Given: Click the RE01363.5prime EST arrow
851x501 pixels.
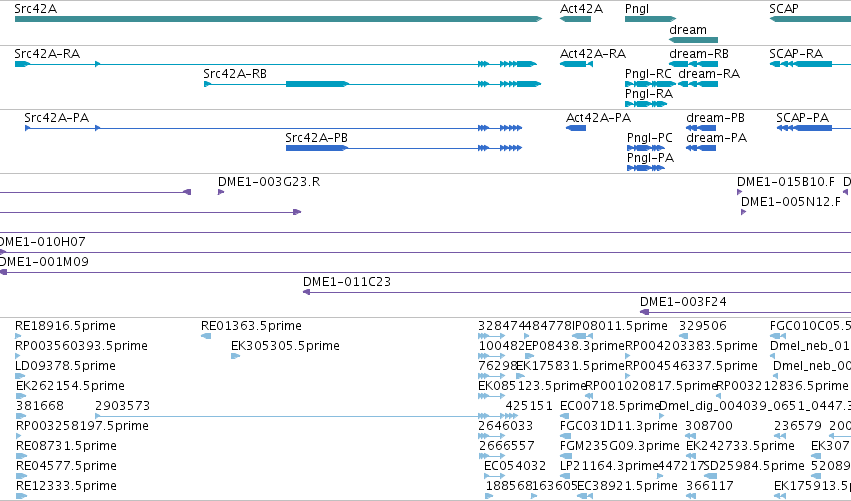Looking at the screenshot, I should click(206, 337).
